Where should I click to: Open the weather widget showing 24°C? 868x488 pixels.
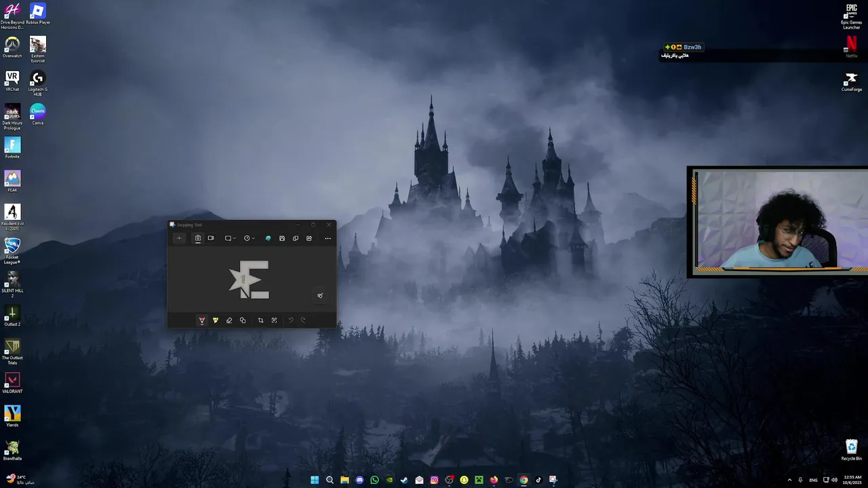(x=19, y=480)
